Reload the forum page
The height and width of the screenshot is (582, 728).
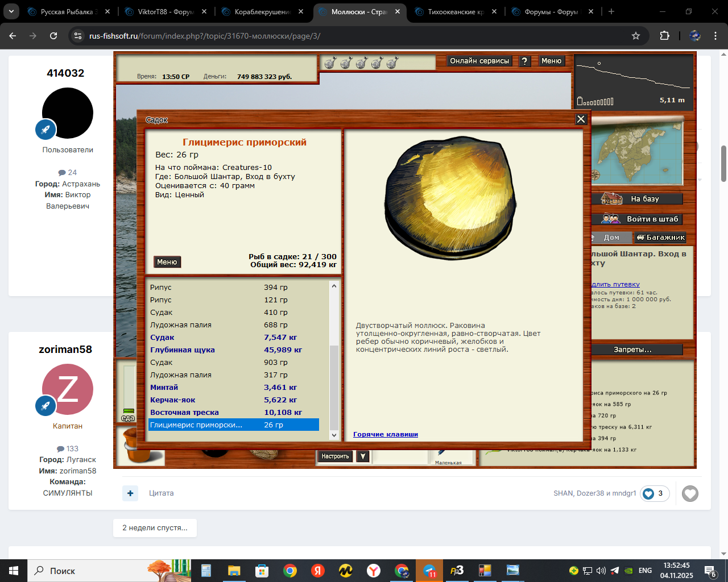pyautogui.click(x=53, y=36)
